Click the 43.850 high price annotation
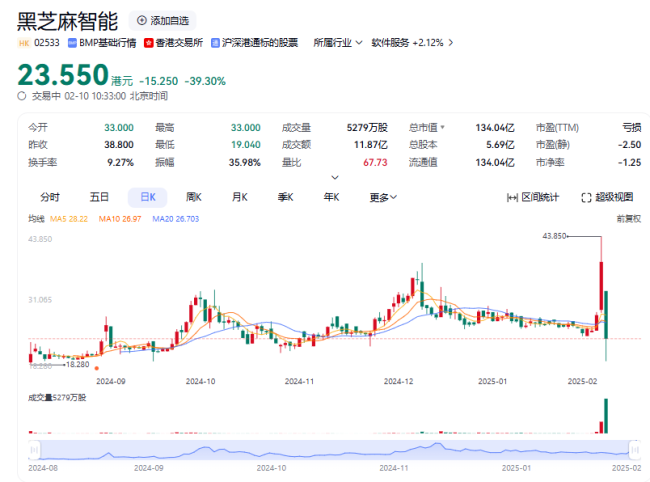This screenshot has height=482, width=650. (554, 236)
